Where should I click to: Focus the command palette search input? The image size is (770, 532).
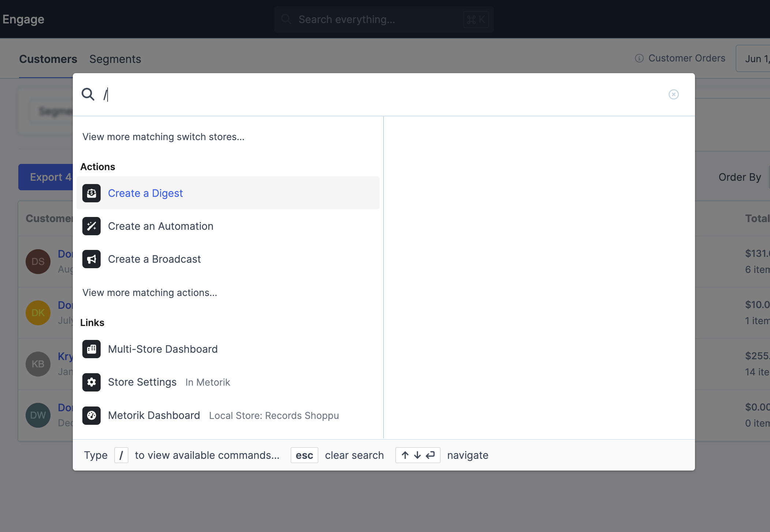(x=366, y=94)
